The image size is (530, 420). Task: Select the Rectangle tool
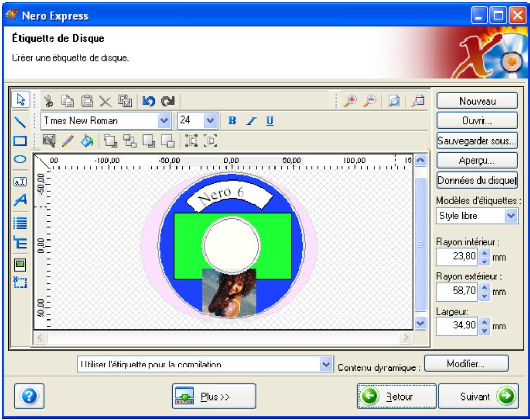point(20,141)
